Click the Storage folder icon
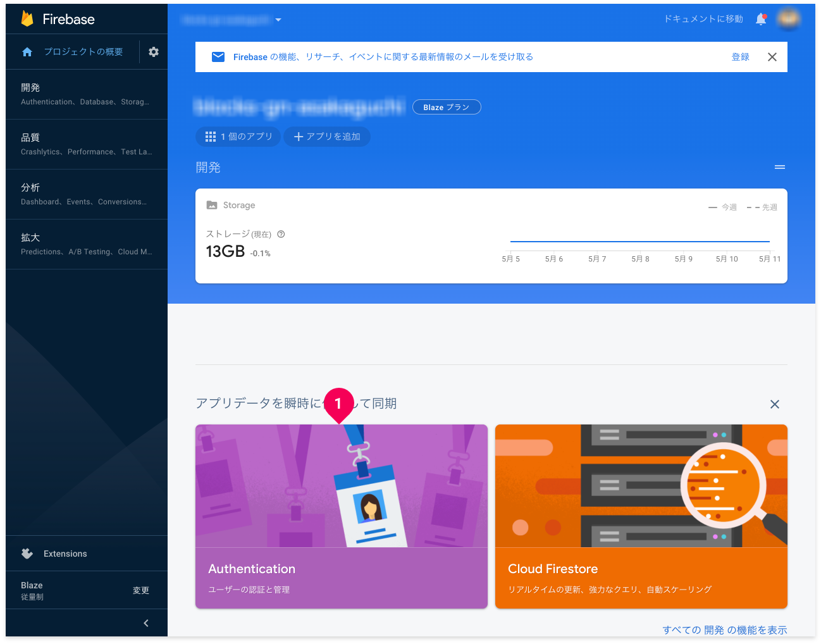821x644 pixels. click(212, 205)
